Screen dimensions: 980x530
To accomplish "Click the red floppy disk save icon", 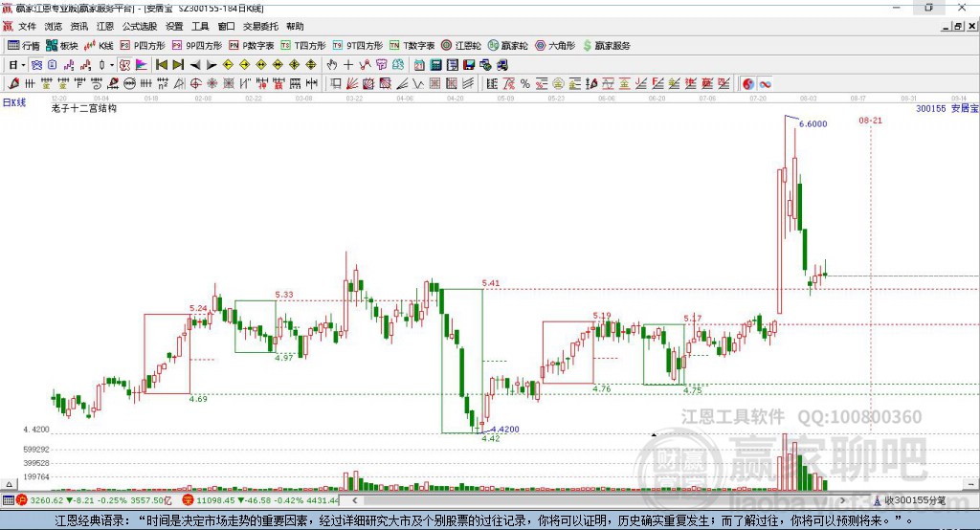I will pyautogui.click(x=469, y=65).
